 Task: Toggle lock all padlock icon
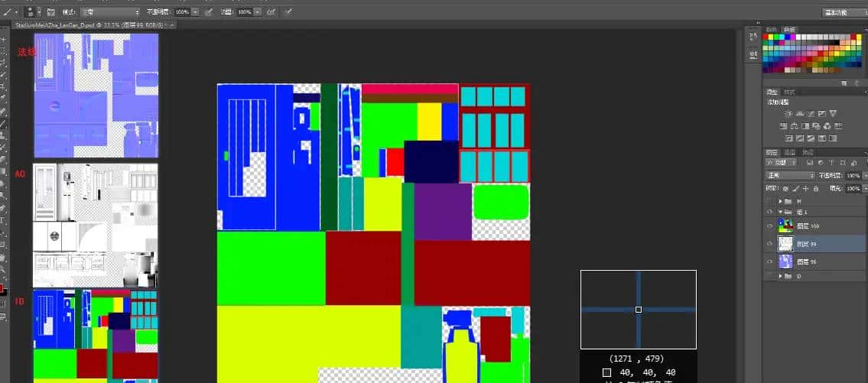[816, 189]
